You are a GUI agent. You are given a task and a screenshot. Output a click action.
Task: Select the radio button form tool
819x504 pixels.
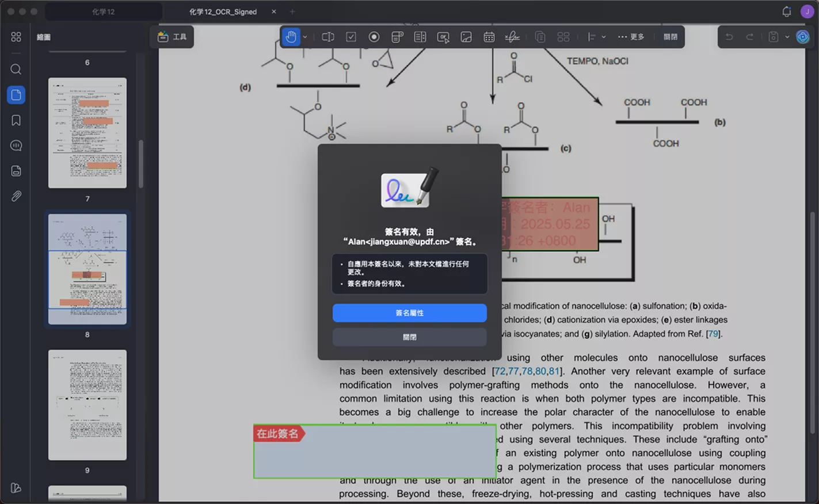[374, 37]
